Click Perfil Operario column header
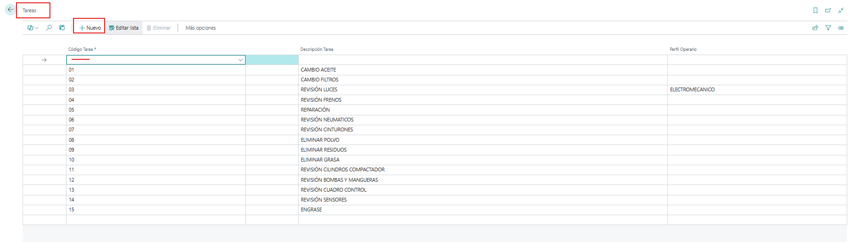This screenshot has height=242, width=868. [683, 49]
